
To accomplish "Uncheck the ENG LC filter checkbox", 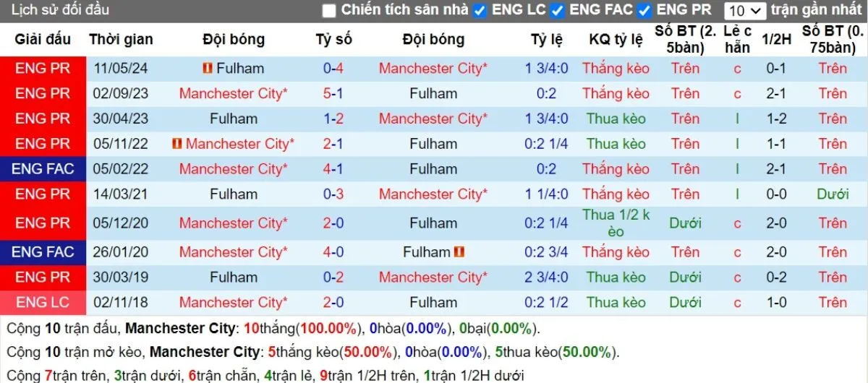I will 480,11.
